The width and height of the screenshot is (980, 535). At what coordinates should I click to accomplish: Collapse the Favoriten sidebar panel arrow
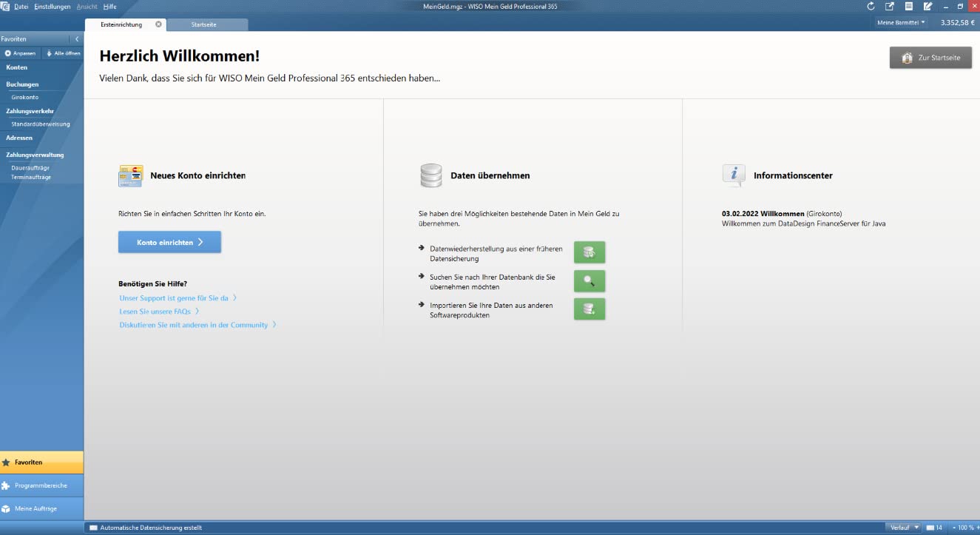coord(77,38)
